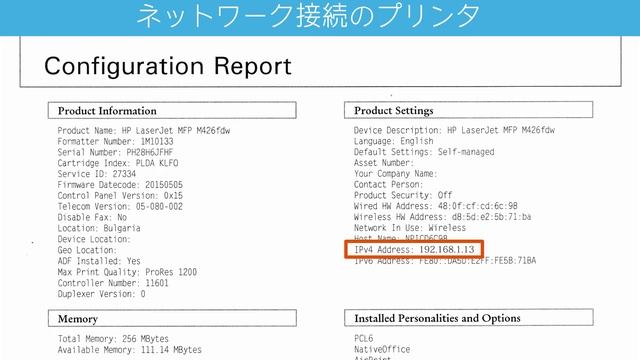Click Service ID: 27334 line
The height and width of the screenshot is (360, 640).
click(96, 174)
